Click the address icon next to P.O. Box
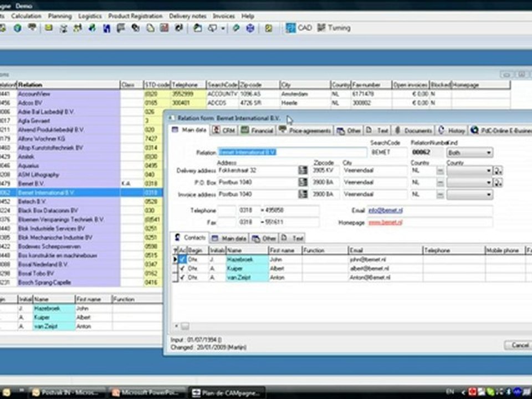 303,182
